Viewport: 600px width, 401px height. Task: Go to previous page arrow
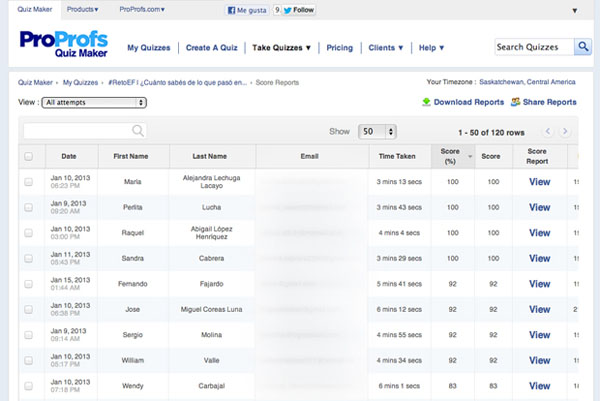click(548, 132)
